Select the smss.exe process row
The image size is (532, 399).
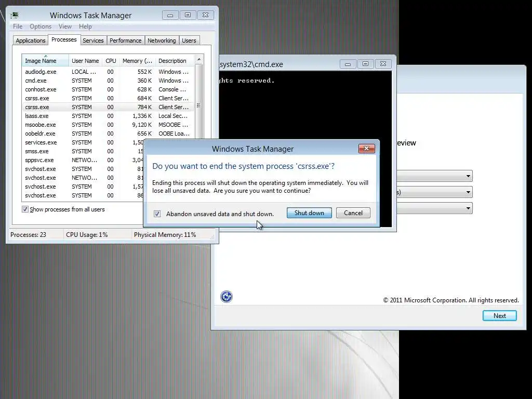[x=83, y=151]
